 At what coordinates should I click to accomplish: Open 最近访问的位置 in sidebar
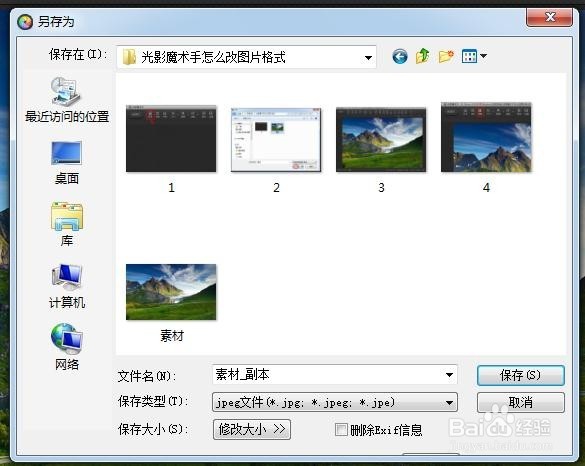(x=67, y=100)
